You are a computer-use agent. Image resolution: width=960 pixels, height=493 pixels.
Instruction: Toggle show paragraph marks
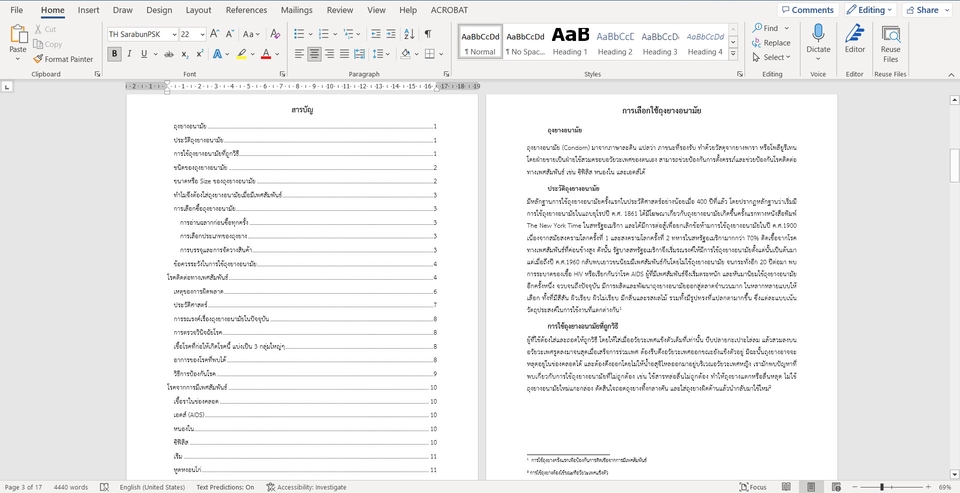pos(428,34)
